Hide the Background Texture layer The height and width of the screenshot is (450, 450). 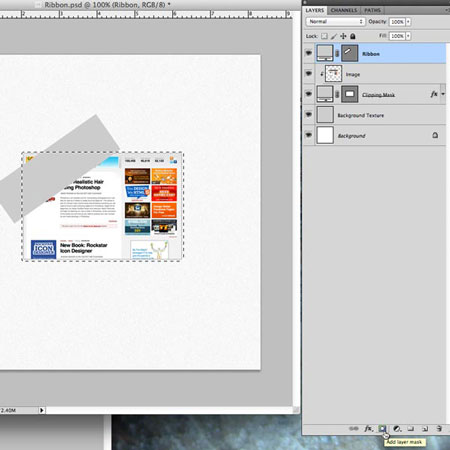(x=309, y=115)
